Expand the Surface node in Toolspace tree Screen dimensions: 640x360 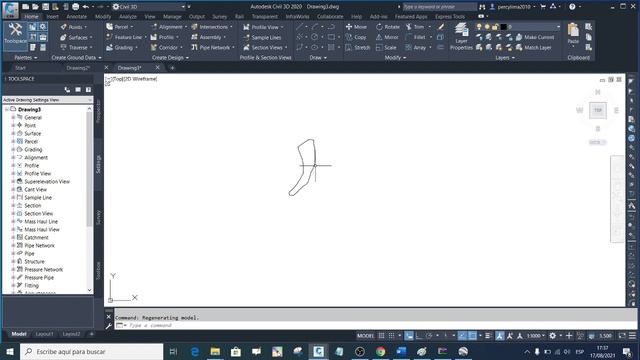(x=13, y=133)
